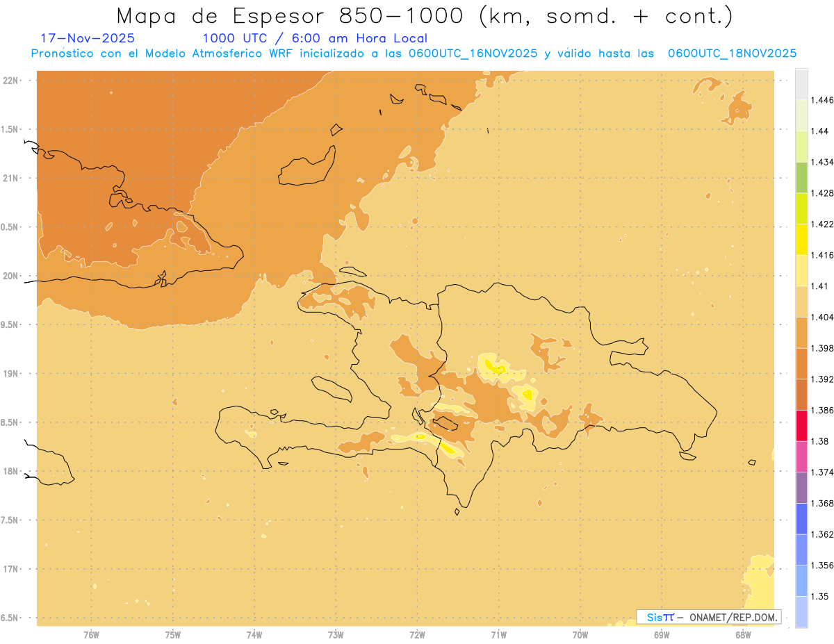Screen dimensions: 834x644
Task: Click the 22N latitude label
Action: coord(11,81)
